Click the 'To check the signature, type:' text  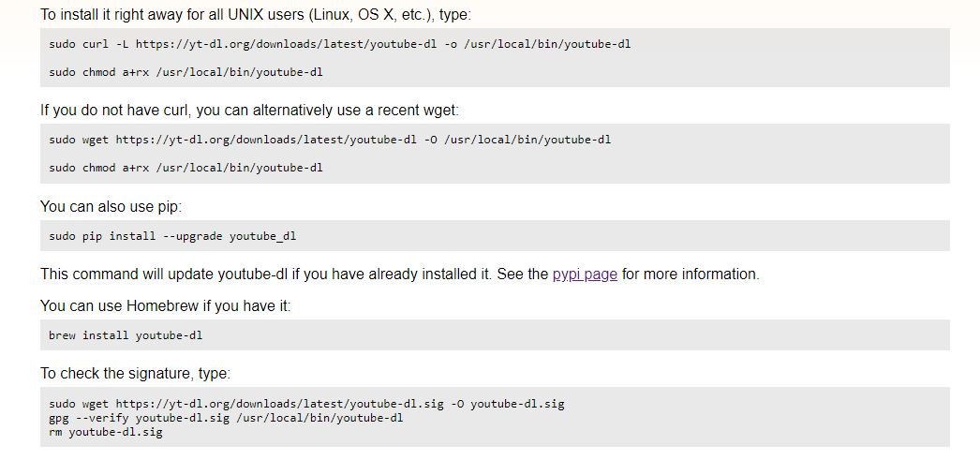click(136, 373)
